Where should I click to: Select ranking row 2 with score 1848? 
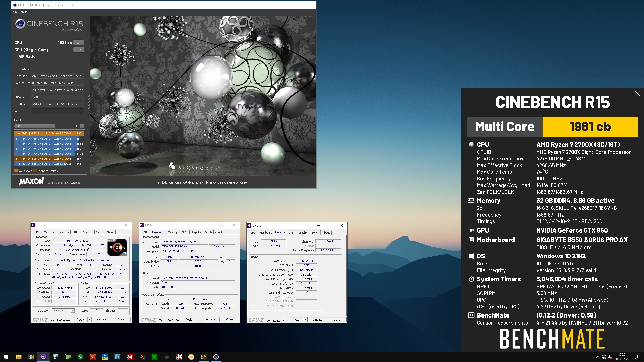[49, 139]
